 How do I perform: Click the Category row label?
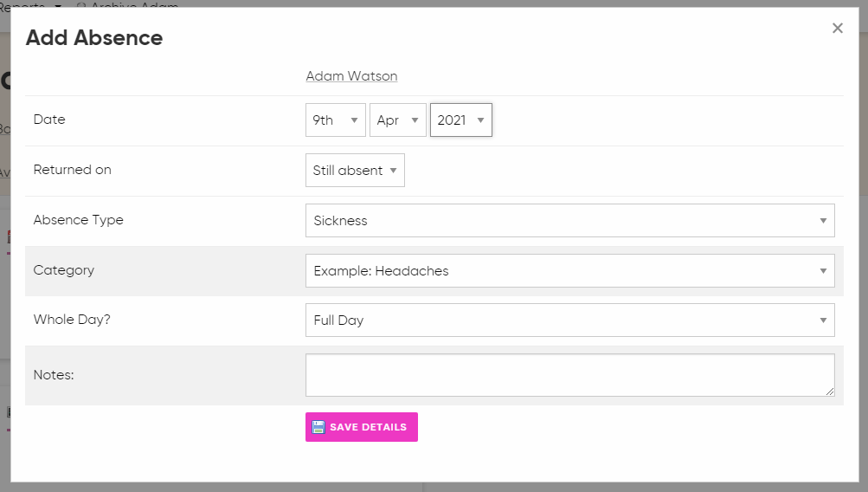tap(63, 270)
